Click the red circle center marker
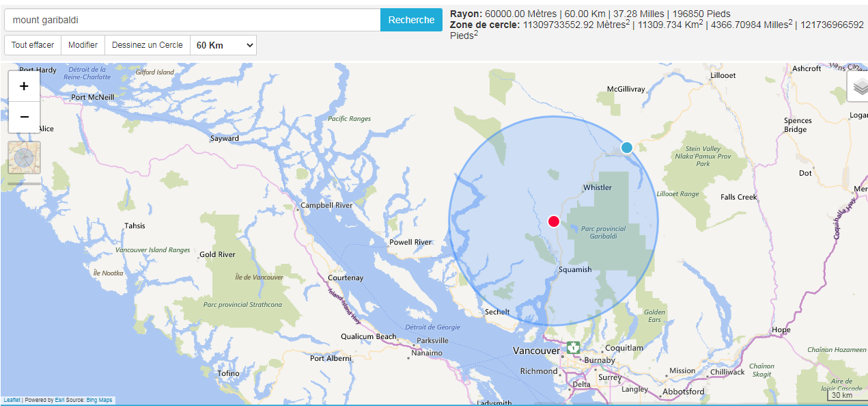 tap(554, 221)
